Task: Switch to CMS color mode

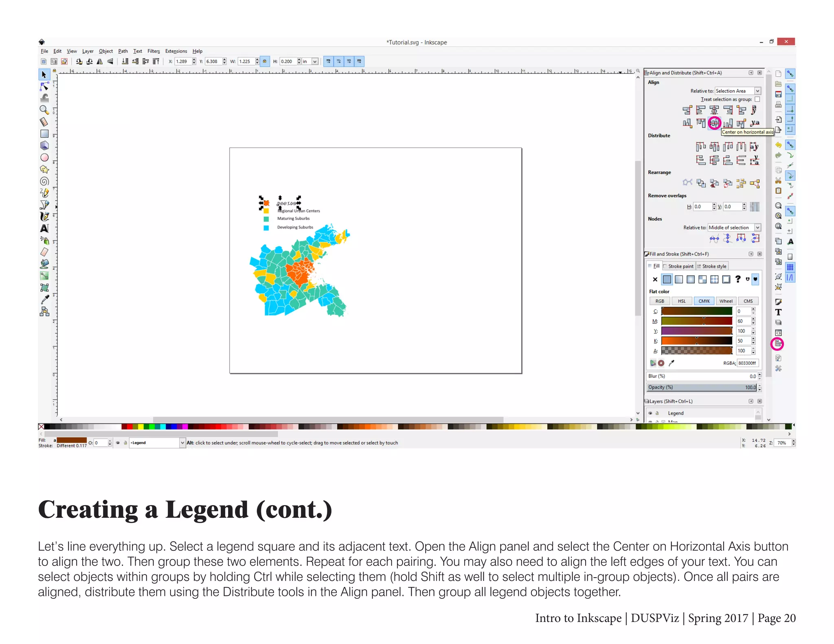Action: point(748,301)
